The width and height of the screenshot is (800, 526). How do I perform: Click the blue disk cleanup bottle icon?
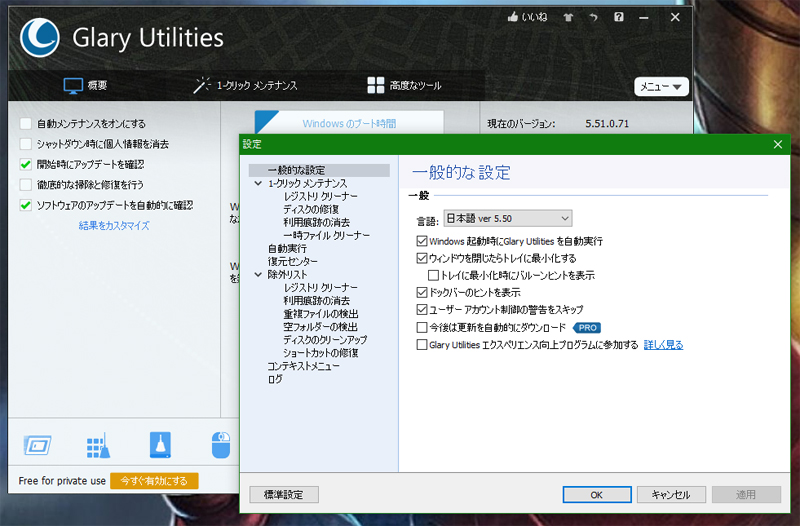pos(160,445)
